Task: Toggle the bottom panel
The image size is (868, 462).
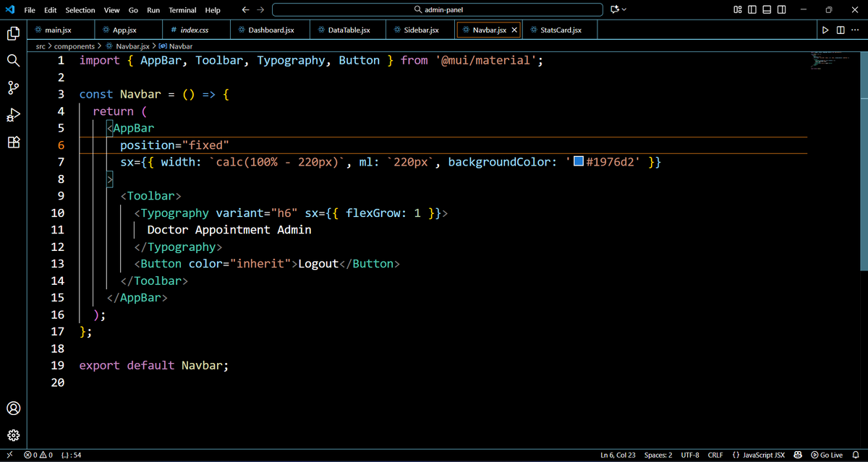Action: coord(767,9)
